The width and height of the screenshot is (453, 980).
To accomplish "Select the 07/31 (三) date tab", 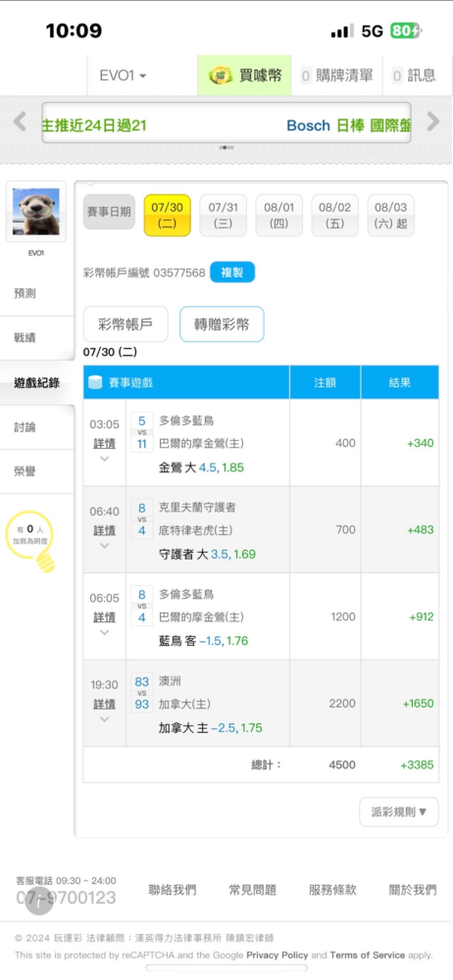I will click(x=224, y=215).
